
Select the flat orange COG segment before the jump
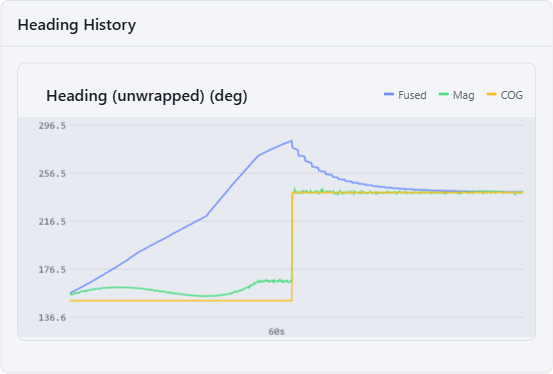[x=181, y=301]
